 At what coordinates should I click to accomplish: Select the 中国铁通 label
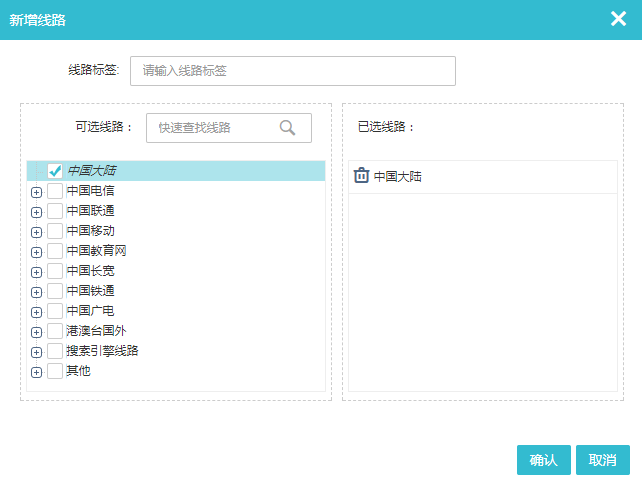tap(90, 291)
